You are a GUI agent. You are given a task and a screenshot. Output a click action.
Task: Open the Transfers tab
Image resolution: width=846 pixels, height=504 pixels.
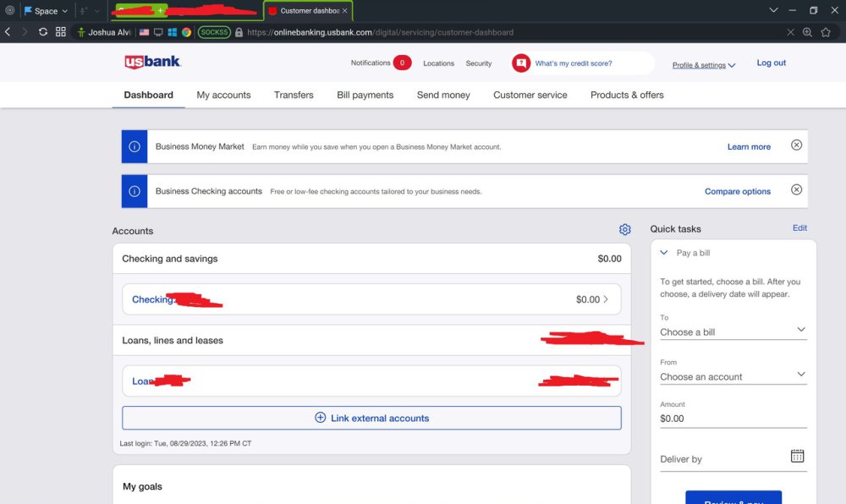(294, 95)
